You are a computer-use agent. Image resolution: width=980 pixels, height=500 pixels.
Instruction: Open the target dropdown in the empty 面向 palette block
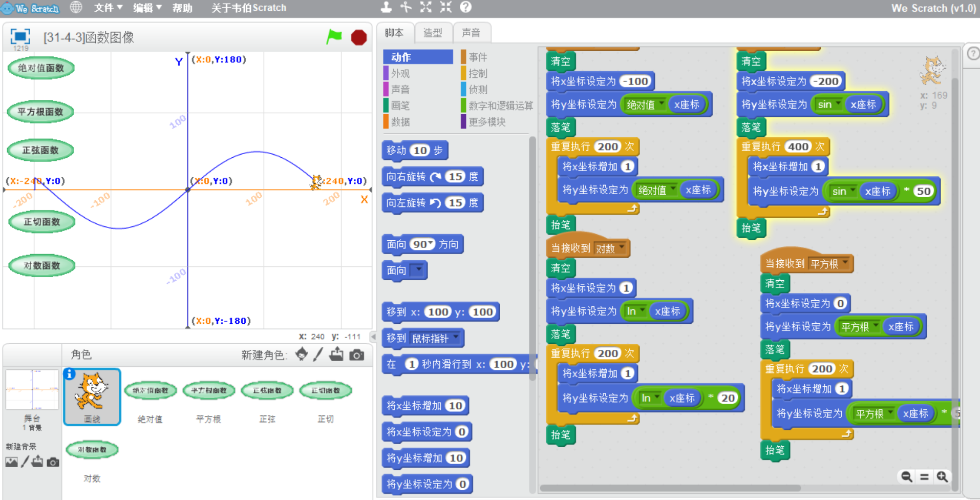pyautogui.click(x=419, y=269)
